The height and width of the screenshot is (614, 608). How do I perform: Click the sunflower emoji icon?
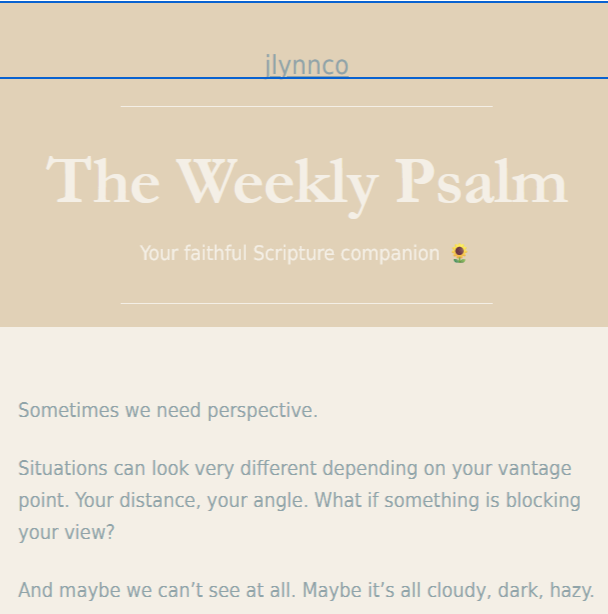coord(459,253)
